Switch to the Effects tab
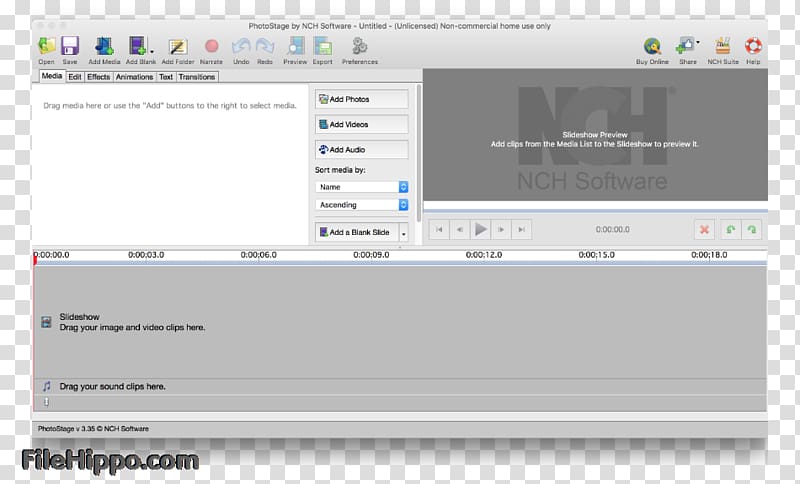800x484 pixels. click(98, 77)
